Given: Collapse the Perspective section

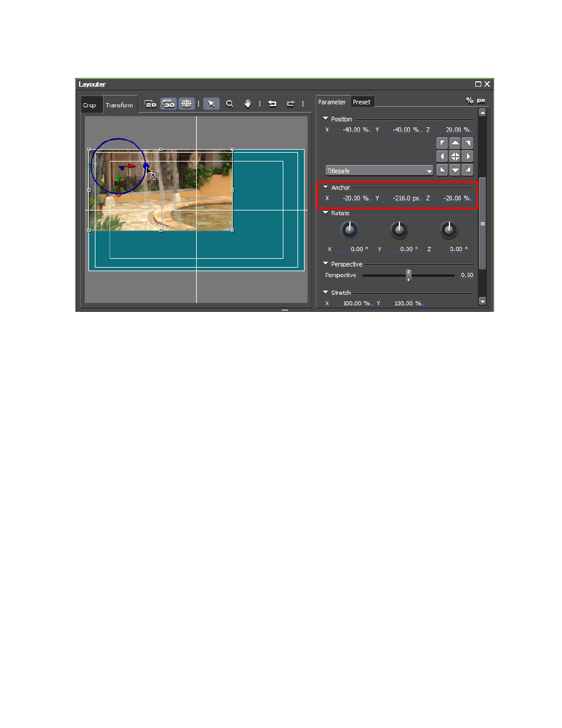Looking at the screenshot, I should (x=326, y=264).
